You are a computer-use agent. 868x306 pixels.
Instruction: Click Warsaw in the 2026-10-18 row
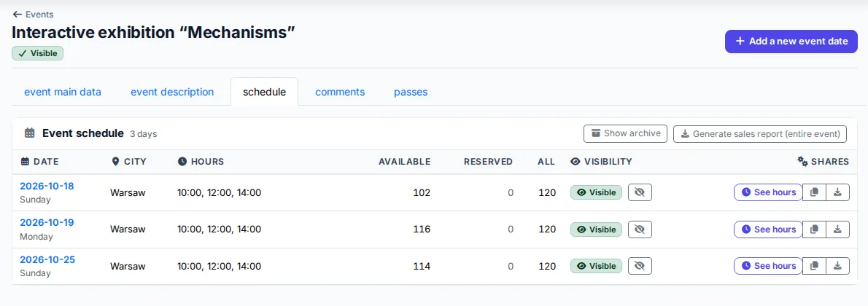(128, 192)
